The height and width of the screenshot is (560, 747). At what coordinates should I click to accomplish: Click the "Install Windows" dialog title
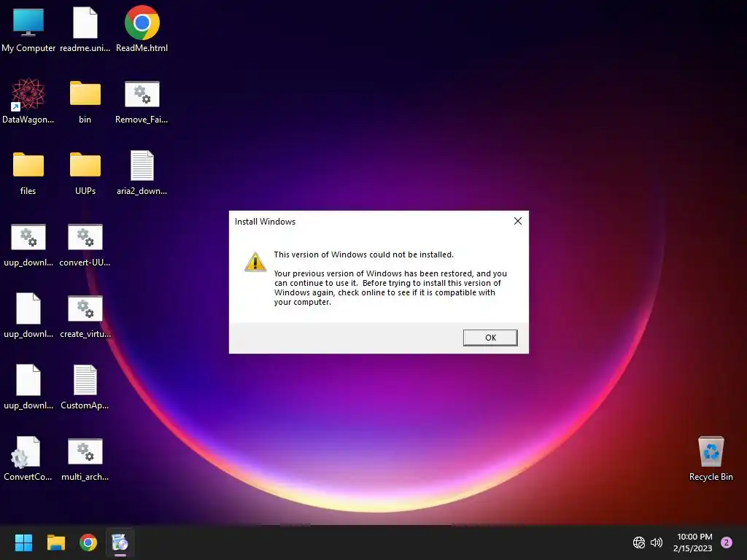pyautogui.click(x=265, y=222)
